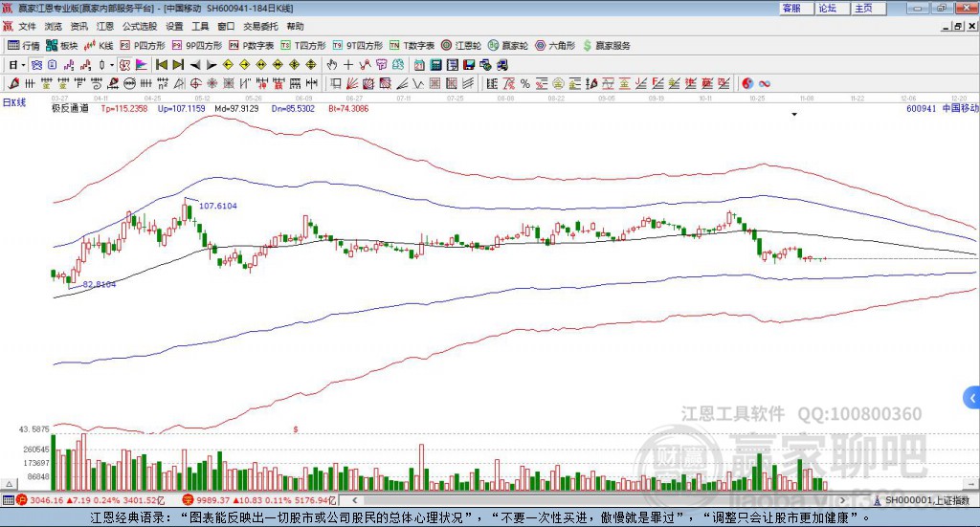
Task: Select the percent % tool
Action: click(525, 83)
